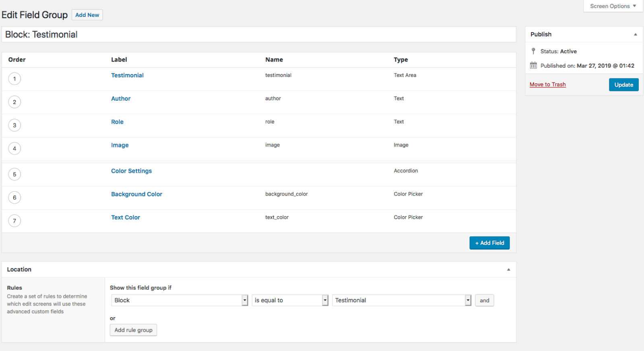The image size is (644, 351).
Task: Click order handle 6 for Background Color
Action: pos(14,198)
